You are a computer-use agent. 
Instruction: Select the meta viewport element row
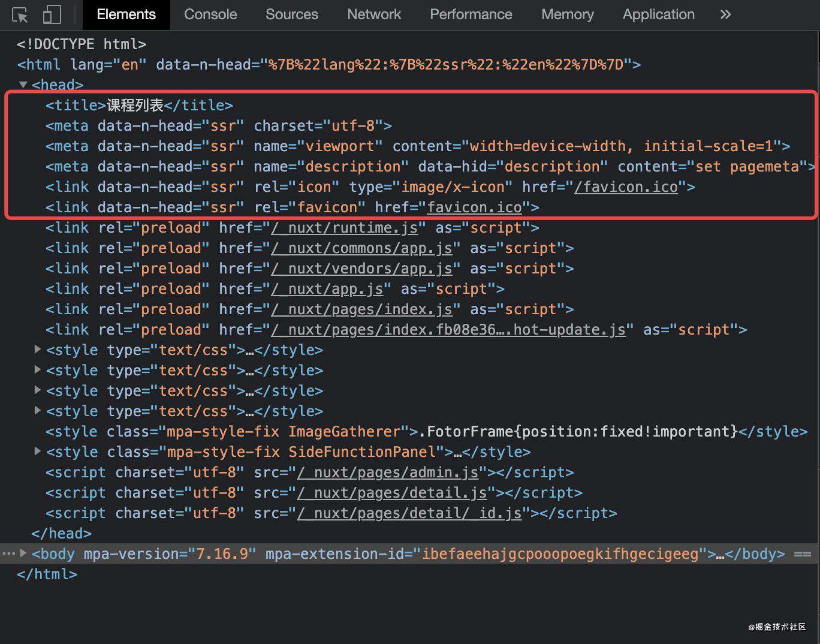[x=418, y=146]
